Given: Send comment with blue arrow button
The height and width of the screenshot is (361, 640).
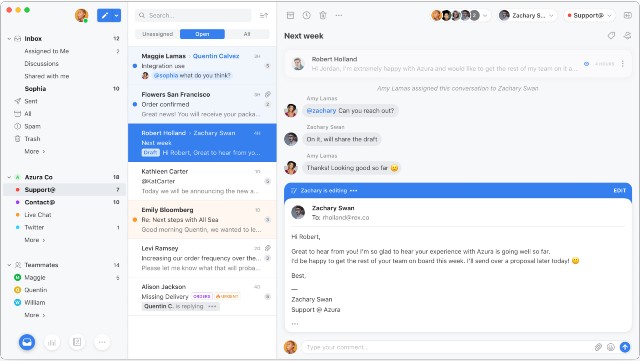Looking at the screenshot, I should pyautogui.click(x=624, y=347).
